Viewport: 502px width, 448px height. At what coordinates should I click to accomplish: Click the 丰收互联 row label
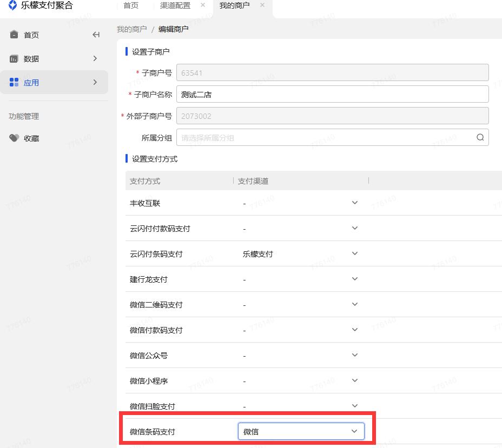coord(145,203)
